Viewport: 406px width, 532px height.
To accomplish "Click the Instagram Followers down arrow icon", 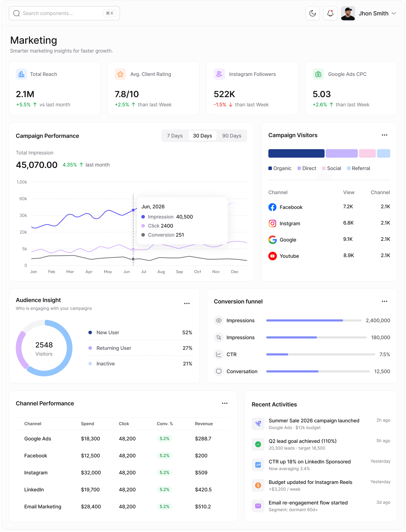I will 231,105.
